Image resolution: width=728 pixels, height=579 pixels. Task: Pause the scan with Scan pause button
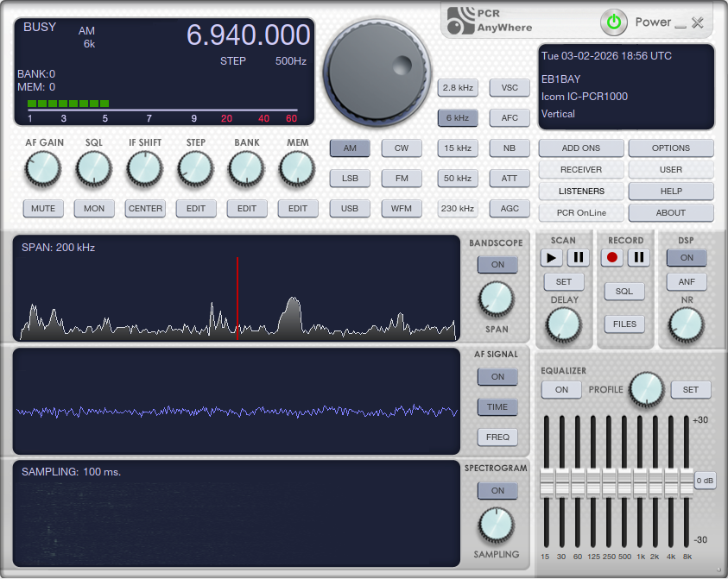point(578,257)
